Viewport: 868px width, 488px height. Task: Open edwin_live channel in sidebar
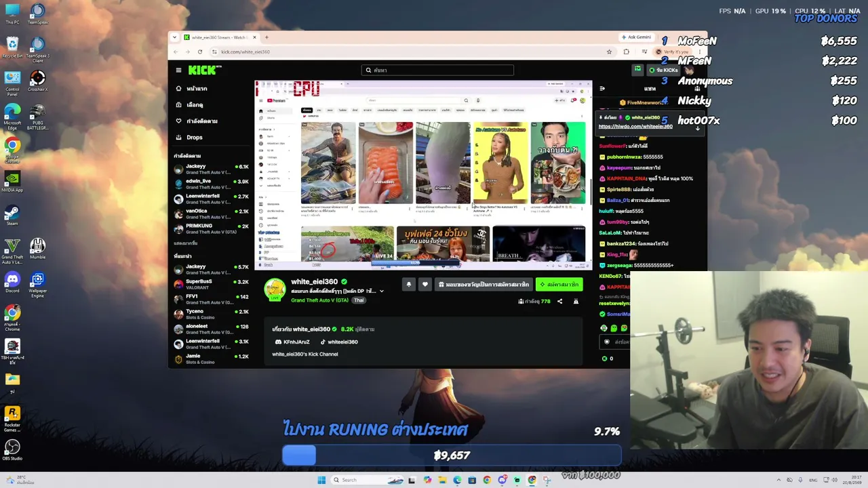[212, 184]
